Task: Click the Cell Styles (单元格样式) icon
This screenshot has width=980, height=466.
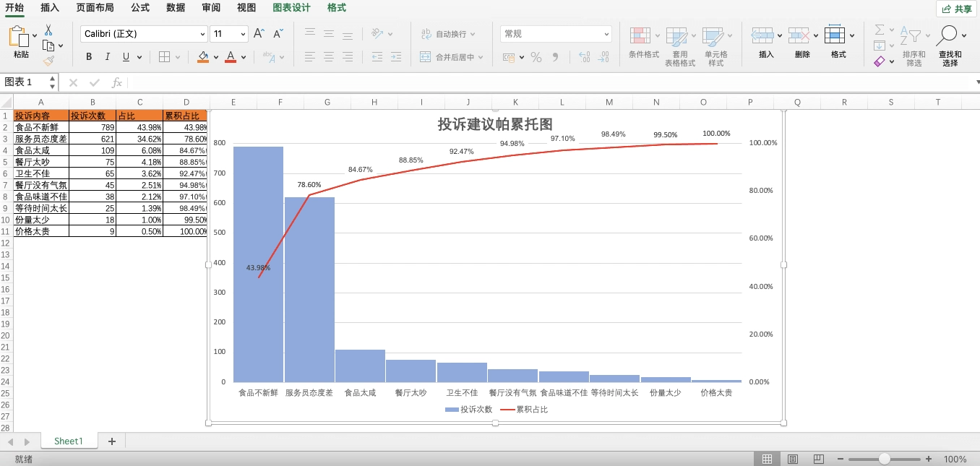Action: (713, 36)
